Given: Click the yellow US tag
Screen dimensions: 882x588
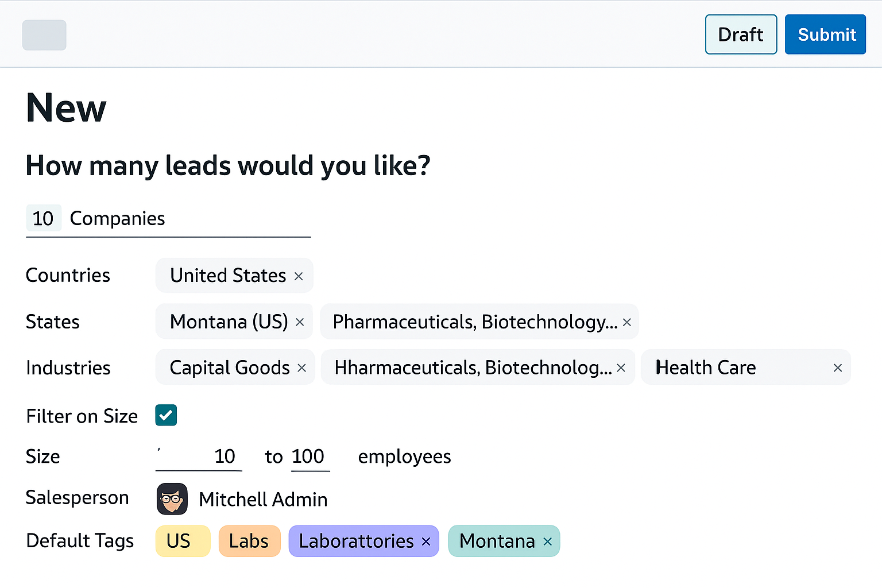Looking at the screenshot, I should [x=183, y=541].
